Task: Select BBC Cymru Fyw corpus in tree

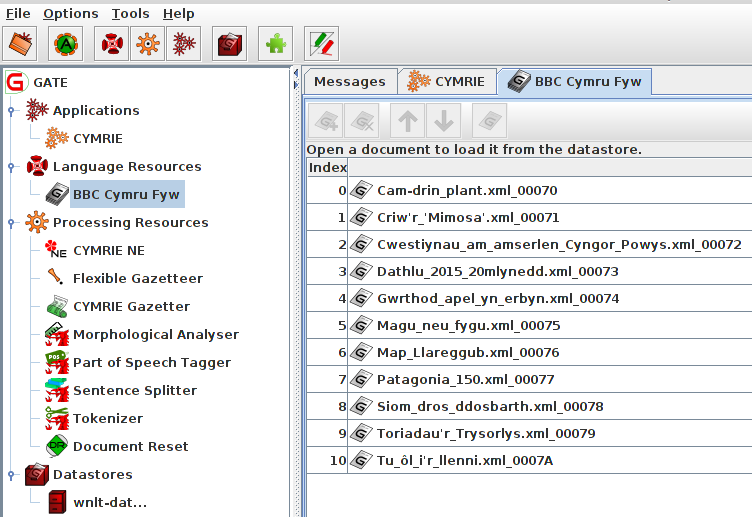Action: click(x=127, y=194)
